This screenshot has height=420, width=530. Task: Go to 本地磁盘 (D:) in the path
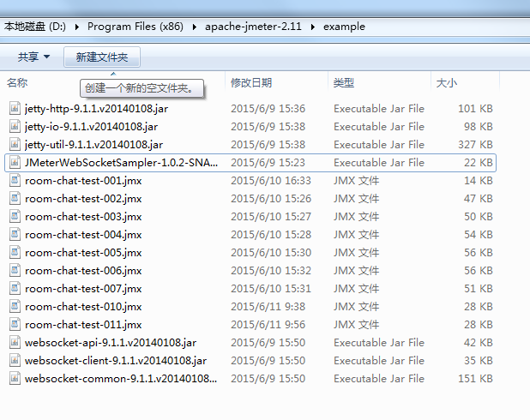(x=35, y=27)
